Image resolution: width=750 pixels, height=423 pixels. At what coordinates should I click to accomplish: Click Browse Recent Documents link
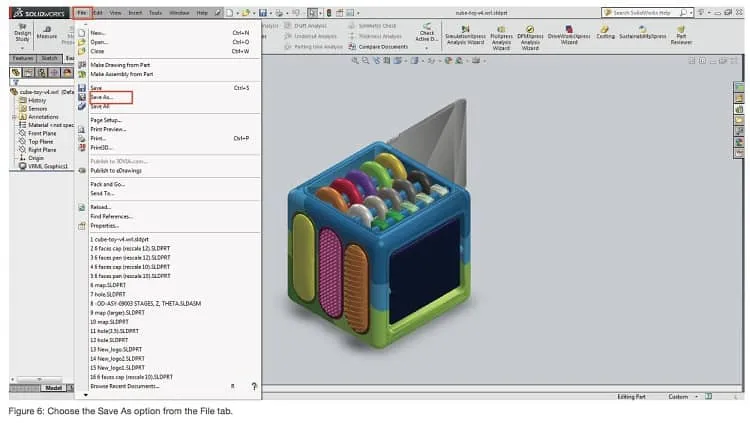(125, 386)
